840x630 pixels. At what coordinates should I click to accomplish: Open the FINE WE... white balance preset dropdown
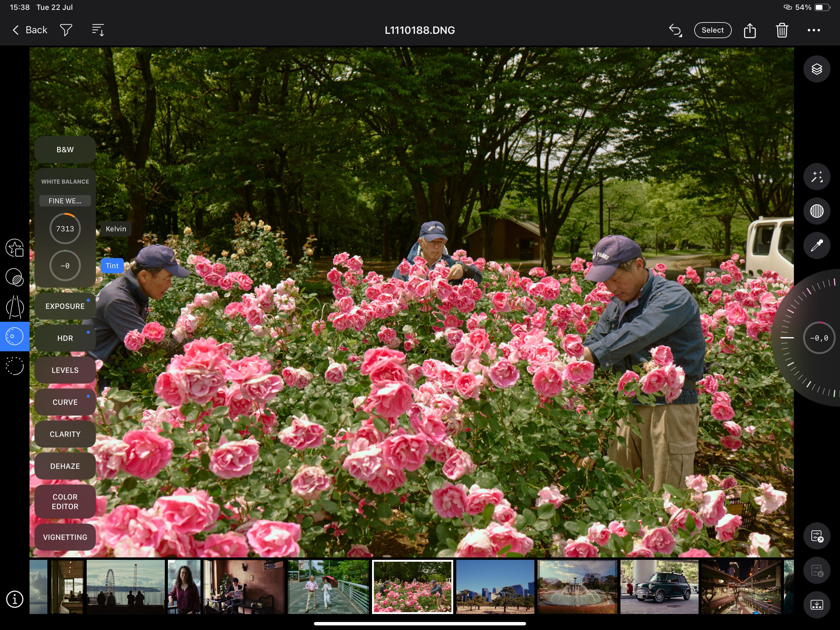(x=65, y=201)
